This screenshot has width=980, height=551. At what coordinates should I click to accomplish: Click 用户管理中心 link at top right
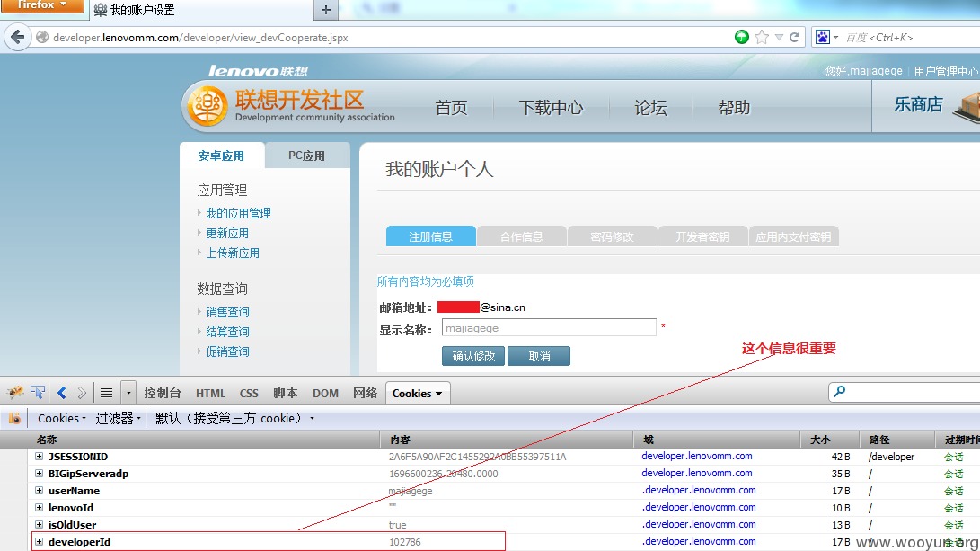(945, 71)
